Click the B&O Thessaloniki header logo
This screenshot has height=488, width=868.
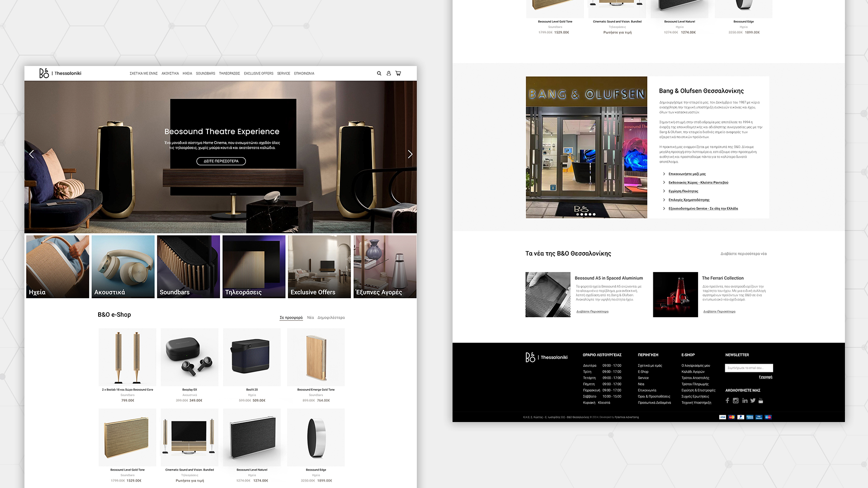coord(60,73)
